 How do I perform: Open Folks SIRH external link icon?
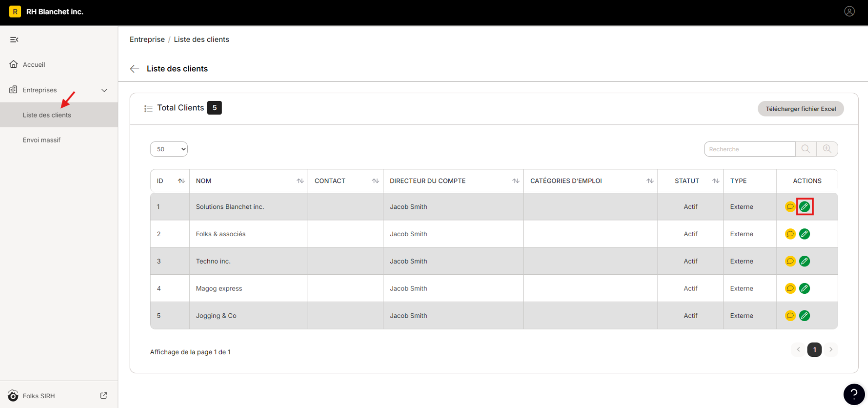click(x=104, y=395)
